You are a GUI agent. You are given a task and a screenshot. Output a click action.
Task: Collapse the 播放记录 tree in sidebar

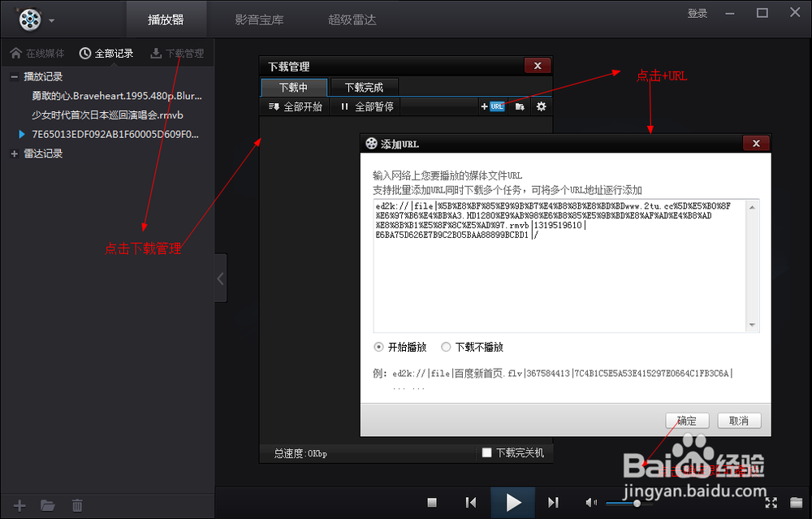point(14,76)
